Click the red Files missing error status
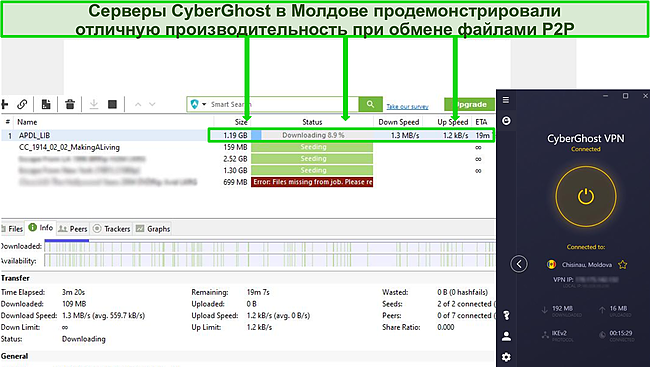Image resolution: width=650 pixels, height=367 pixels. point(312,182)
